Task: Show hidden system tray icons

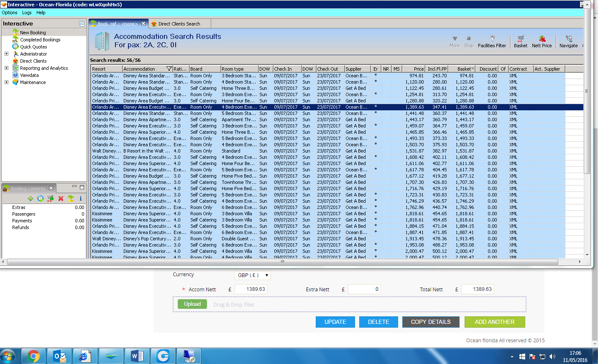Action: [512, 356]
